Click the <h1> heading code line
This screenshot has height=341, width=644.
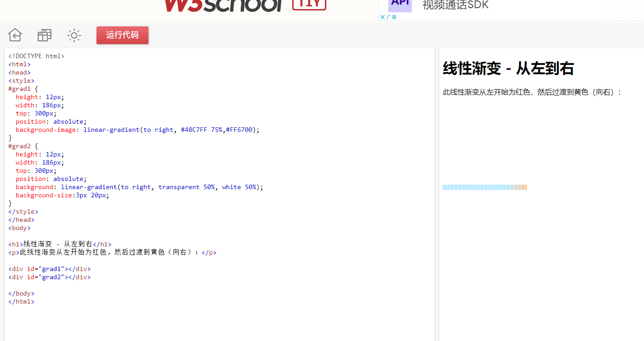60,244
